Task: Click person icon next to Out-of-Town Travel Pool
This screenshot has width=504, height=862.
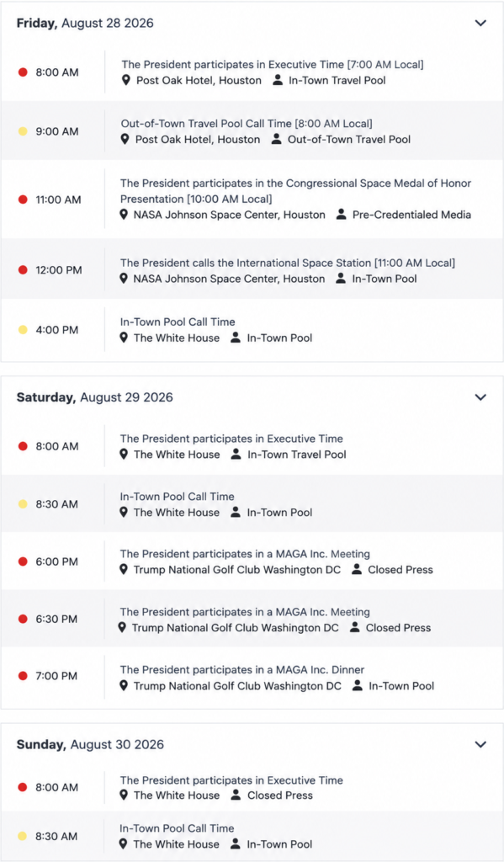Action: coord(277,139)
